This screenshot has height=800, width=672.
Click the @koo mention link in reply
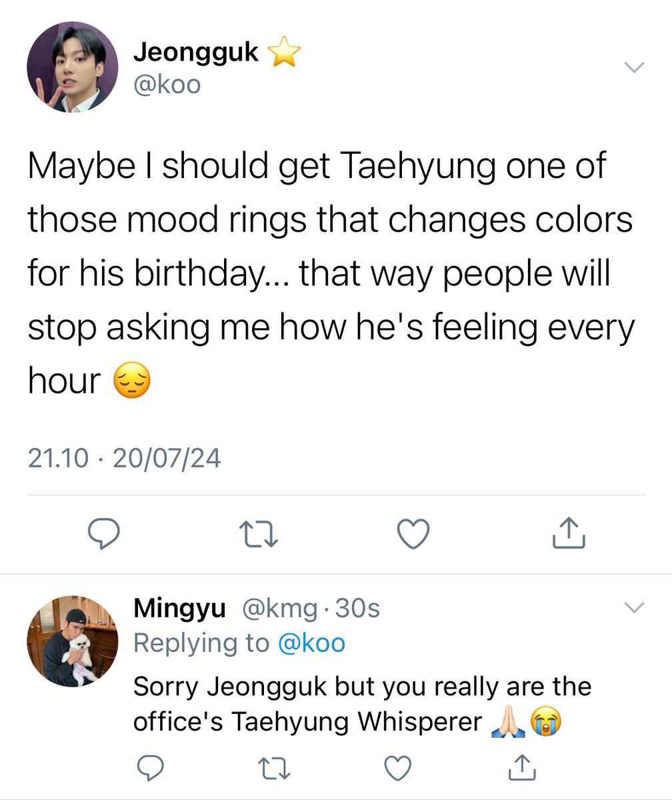click(311, 643)
